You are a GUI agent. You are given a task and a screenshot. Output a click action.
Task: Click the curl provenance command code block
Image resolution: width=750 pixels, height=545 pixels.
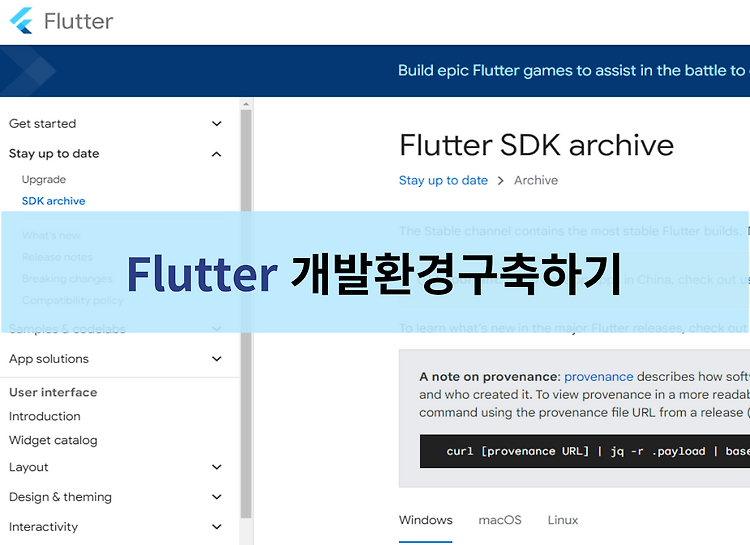585,451
